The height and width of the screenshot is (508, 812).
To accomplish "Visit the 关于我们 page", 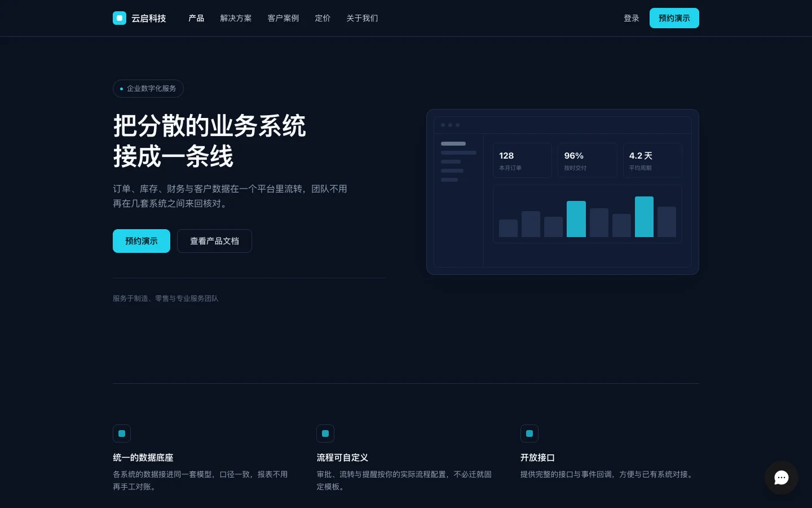I will [x=362, y=18].
